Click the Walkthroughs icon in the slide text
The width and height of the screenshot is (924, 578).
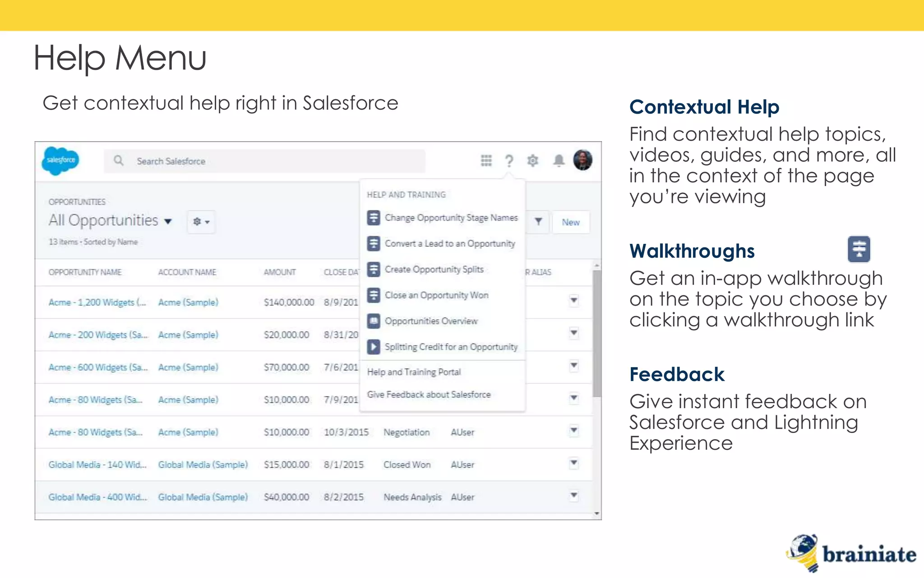click(859, 249)
